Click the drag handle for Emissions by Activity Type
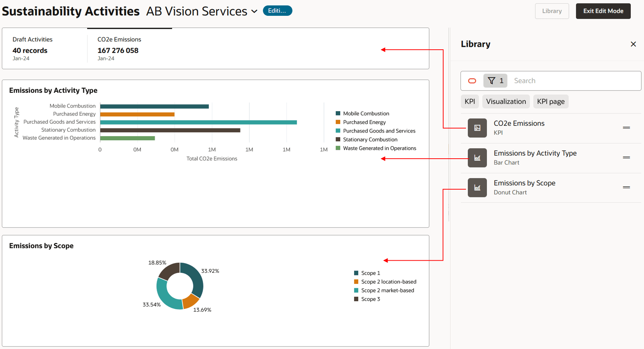This screenshot has width=644, height=349. (626, 158)
